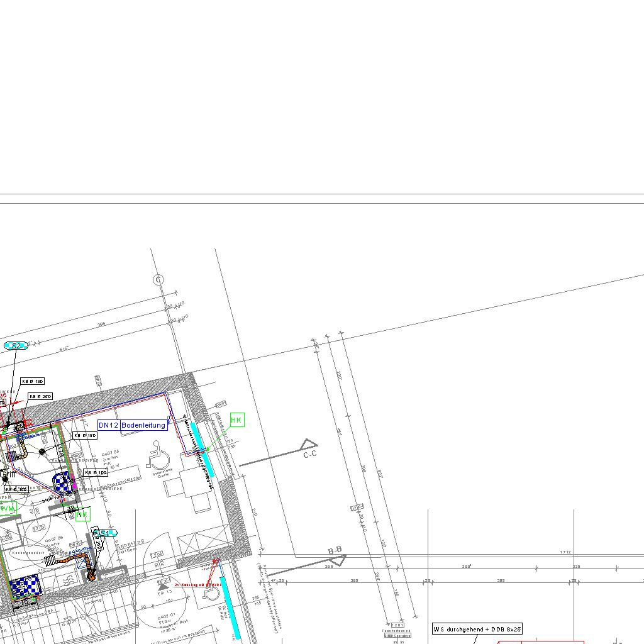Click the 17.12 dimension text
The width and height of the screenshot is (644, 644).
[x=565, y=552]
